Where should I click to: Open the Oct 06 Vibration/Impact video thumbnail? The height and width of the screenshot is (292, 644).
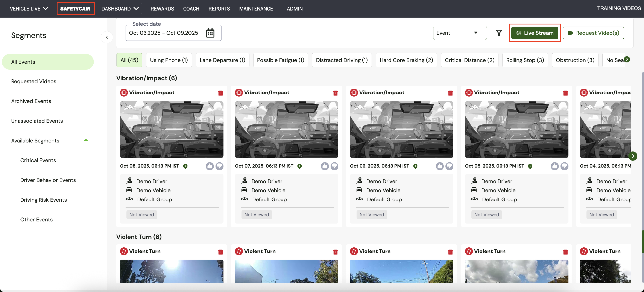point(401,129)
